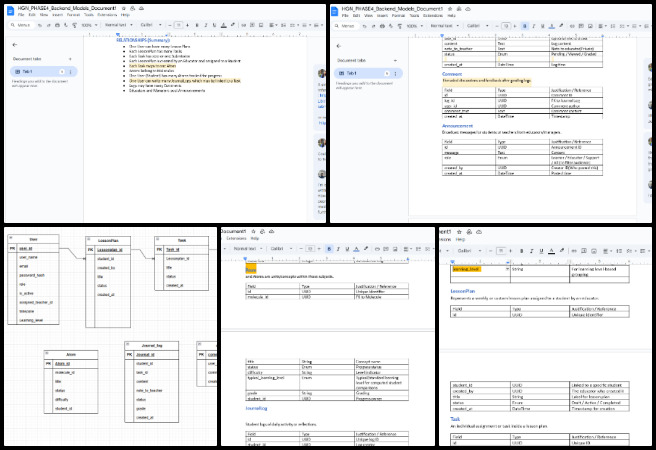Open Docs home from RELATIONSHIPS summary window
656x450 pixels.
(11, 11)
